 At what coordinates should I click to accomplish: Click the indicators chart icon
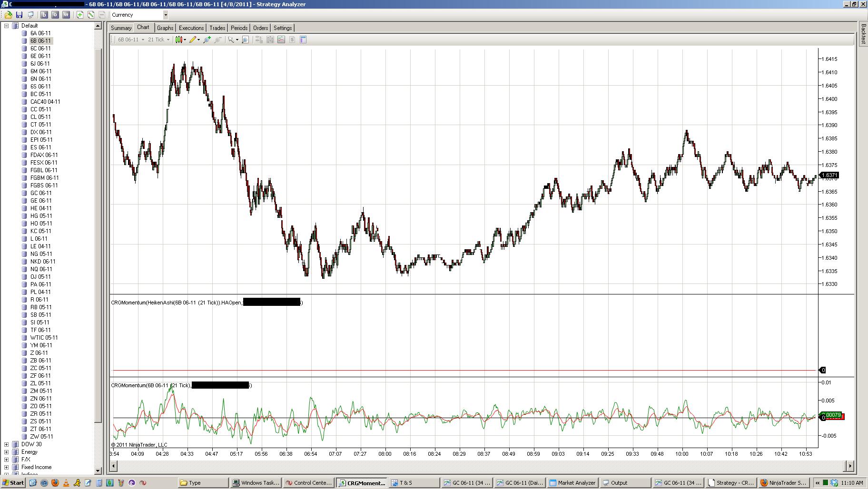pyautogui.click(x=281, y=39)
